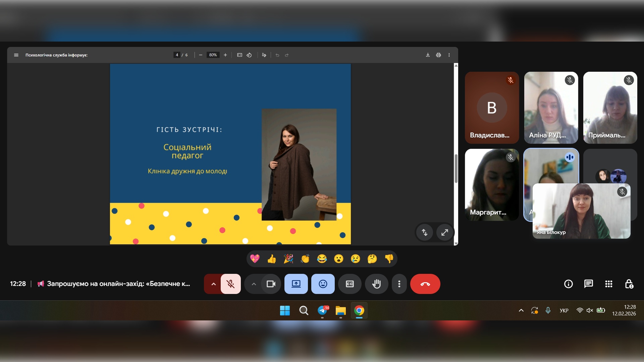Send the thumbs up reaction
The image size is (644, 362).
(x=272, y=259)
